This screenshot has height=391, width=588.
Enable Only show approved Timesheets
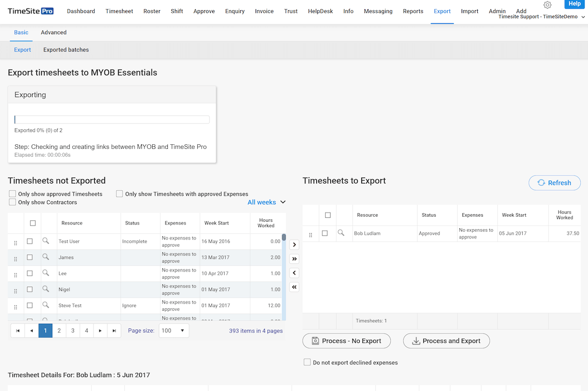point(12,194)
